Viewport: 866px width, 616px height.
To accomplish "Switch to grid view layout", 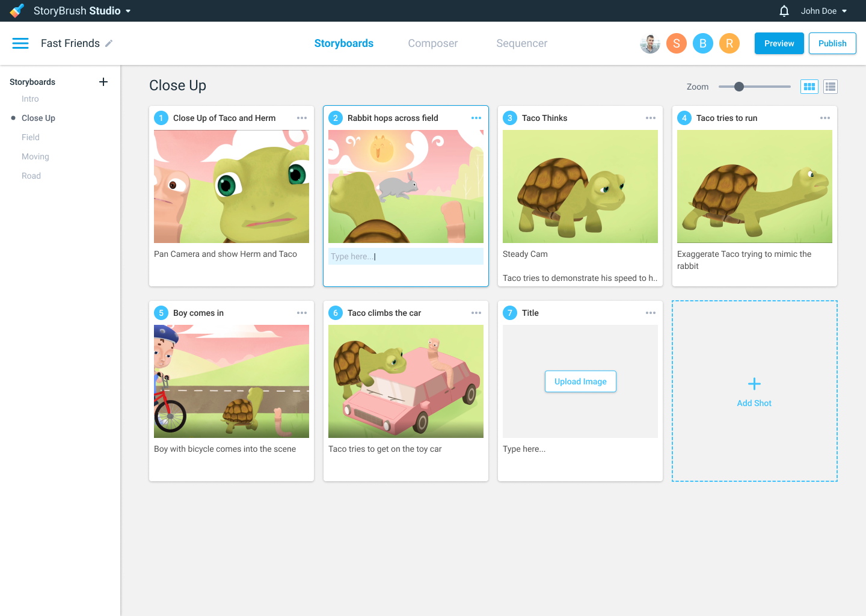I will point(809,87).
